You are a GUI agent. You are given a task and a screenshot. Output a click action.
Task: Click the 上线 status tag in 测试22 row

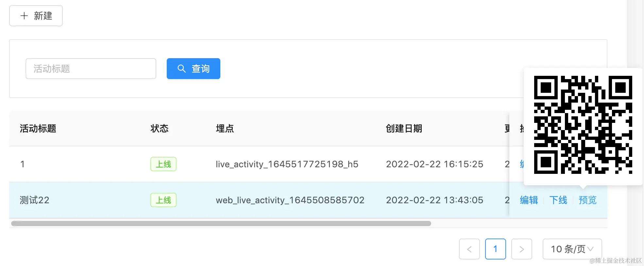[163, 200]
